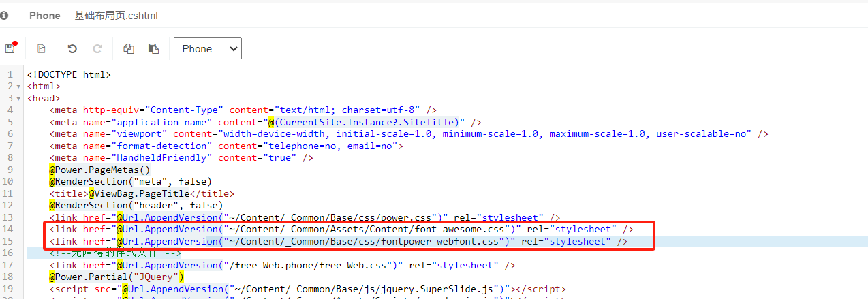Click the redo arrow icon
The height and width of the screenshot is (299, 868).
97,49
